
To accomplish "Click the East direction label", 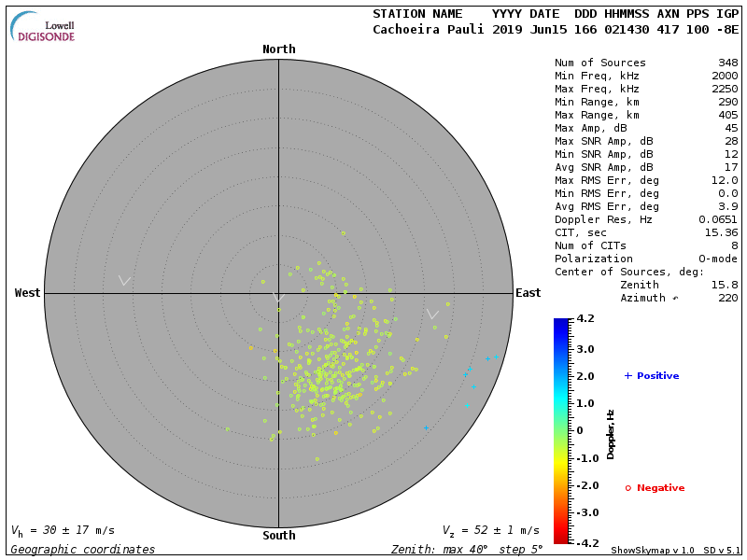I will coord(528,293).
